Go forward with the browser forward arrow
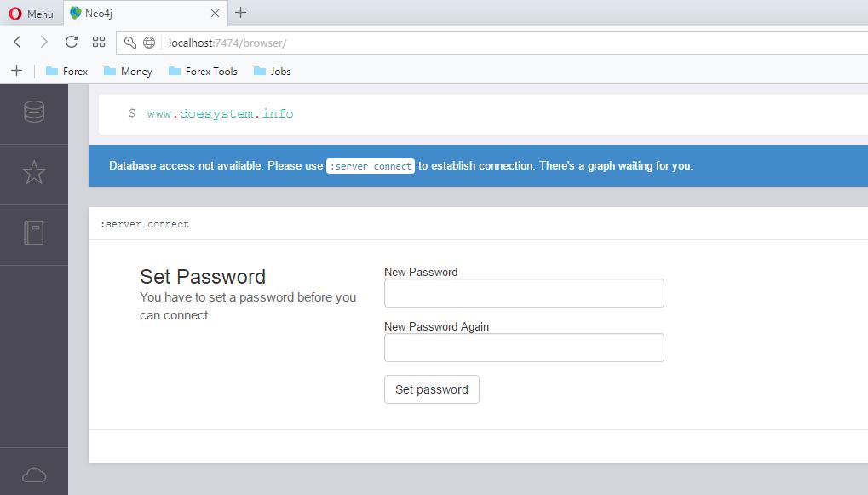This screenshot has width=868, height=495. [x=44, y=42]
